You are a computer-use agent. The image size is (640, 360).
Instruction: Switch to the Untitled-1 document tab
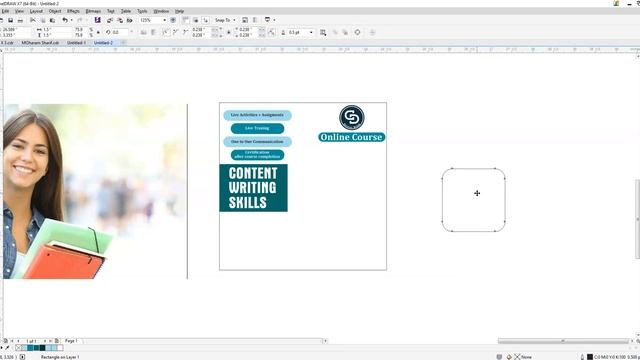pyautogui.click(x=76, y=42)
